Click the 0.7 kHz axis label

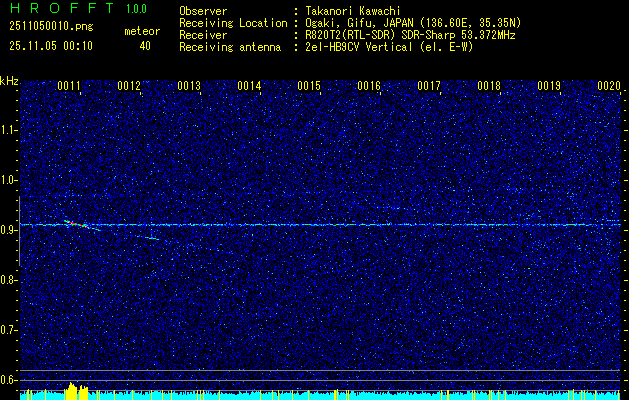(x=9, y=330)
